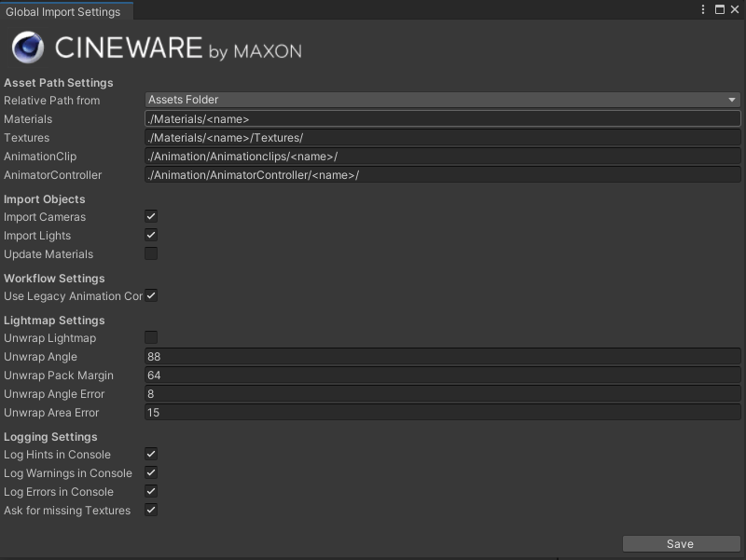This screenshot has width=746, height=560.
Task: Click the Materials path input field
Action: pyautogui.click(x=442, y=119)
